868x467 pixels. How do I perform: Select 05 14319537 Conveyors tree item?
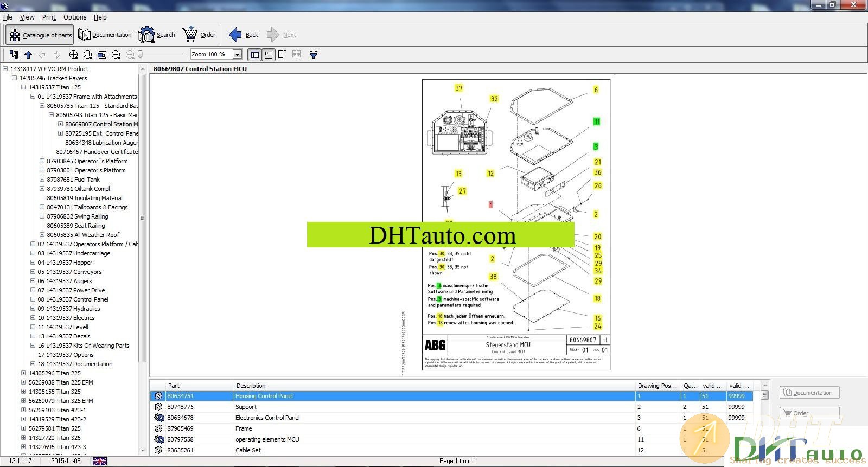(x=69, y=272)
